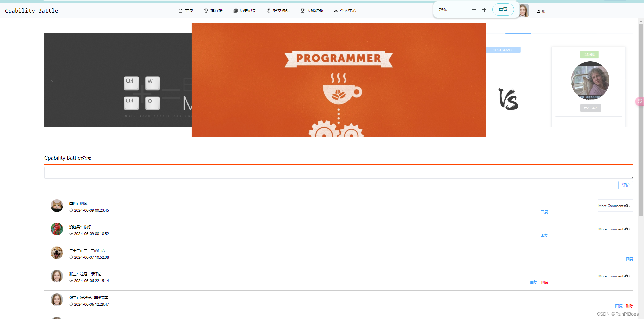Go to 主页 in the navigation bar
644x319 pixels.
point(186,11)
